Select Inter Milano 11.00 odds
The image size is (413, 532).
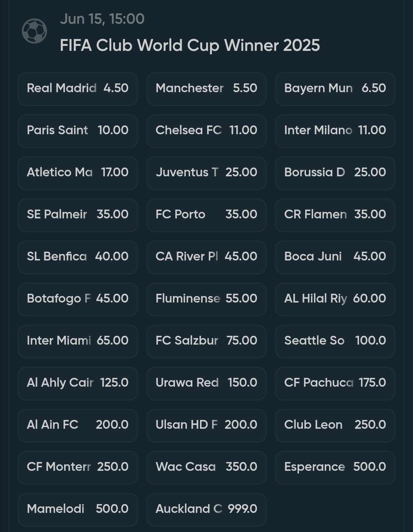[335, 131]
